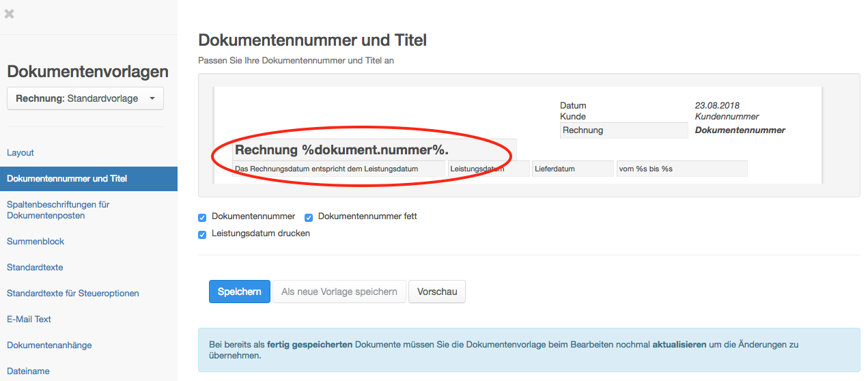Image resolution: width=868 pixels, height=381 pixels.
Task: Open the Layout section
Action: coord(20,152)
